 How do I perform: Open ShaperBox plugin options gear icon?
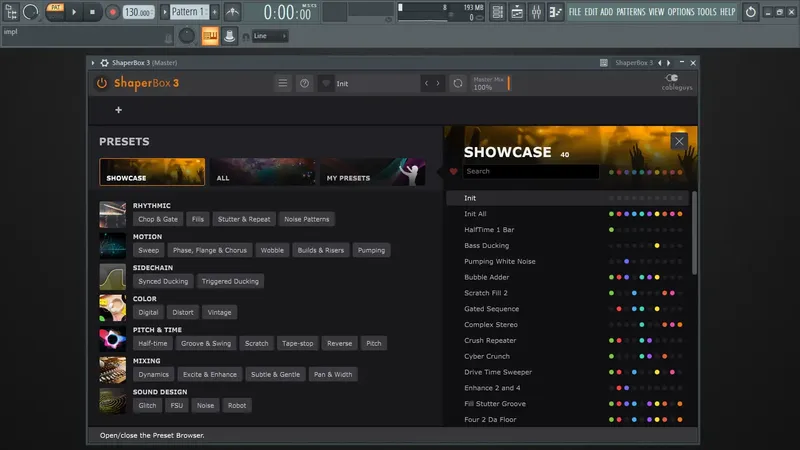pyautogui.click(x=105, y=63)
